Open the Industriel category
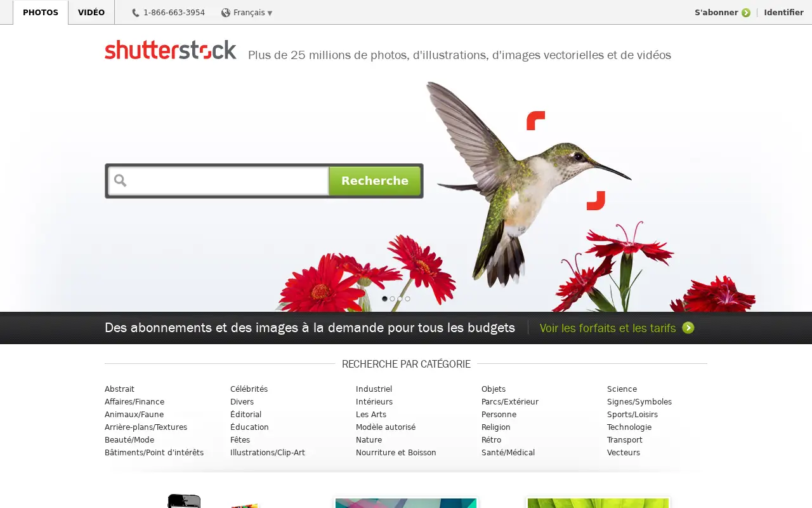 (374, 389)
